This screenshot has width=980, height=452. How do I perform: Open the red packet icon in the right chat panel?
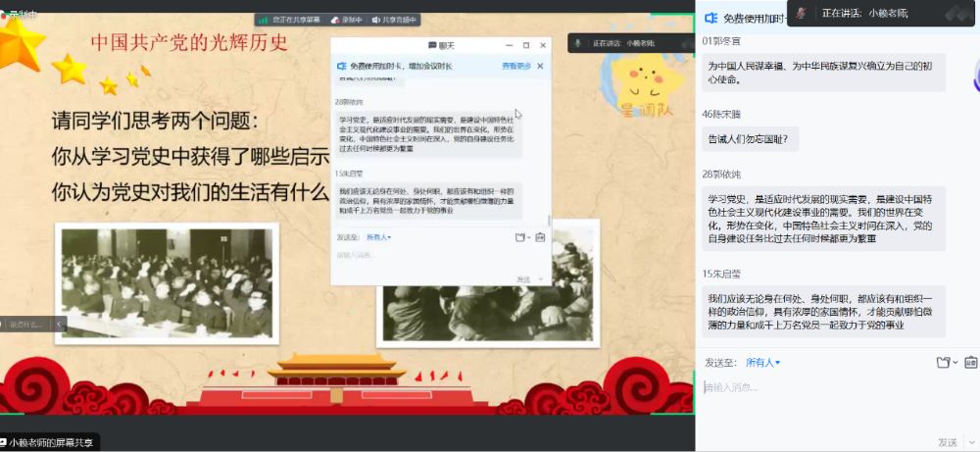point(970,362)
